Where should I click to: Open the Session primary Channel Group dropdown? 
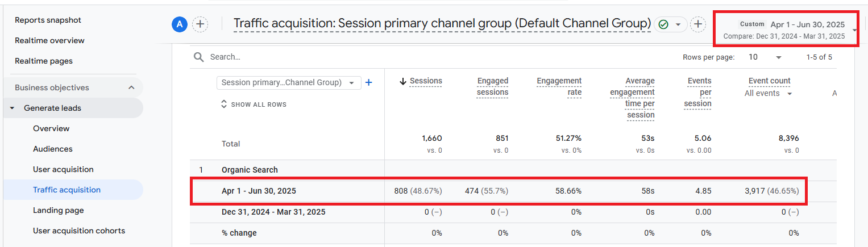tap(288, 82)
